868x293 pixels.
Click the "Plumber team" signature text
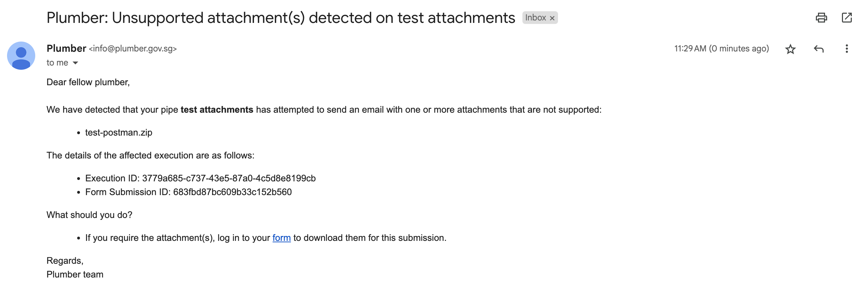pyautogui.click(x=75, y=275)
